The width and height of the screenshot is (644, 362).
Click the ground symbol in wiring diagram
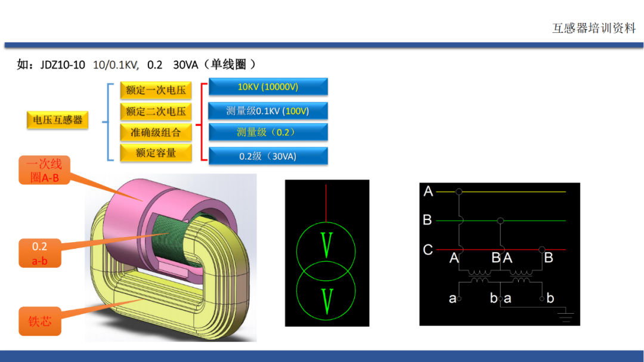565,317
